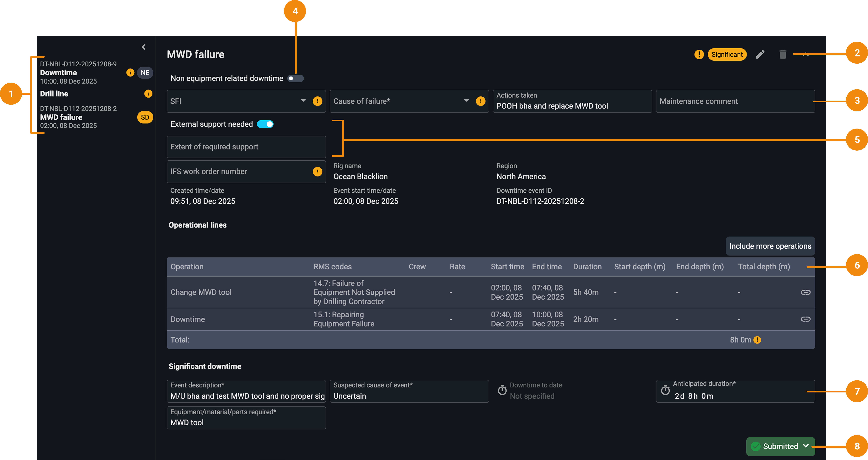Click link icon on Downtime operation row
The height and width of the screenshot is (460, 868).
(805, 319)
